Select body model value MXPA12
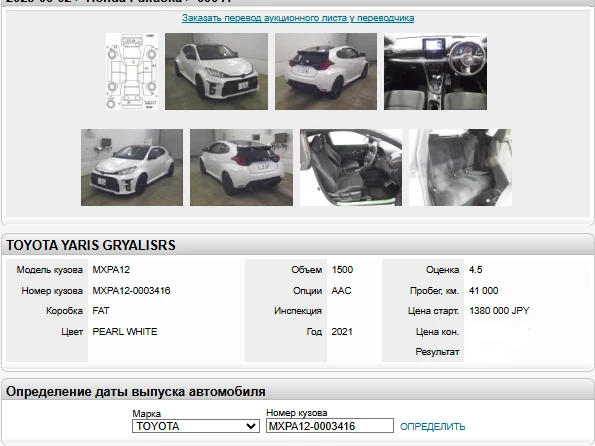595x446 pixels. click(x=111, y=270)
